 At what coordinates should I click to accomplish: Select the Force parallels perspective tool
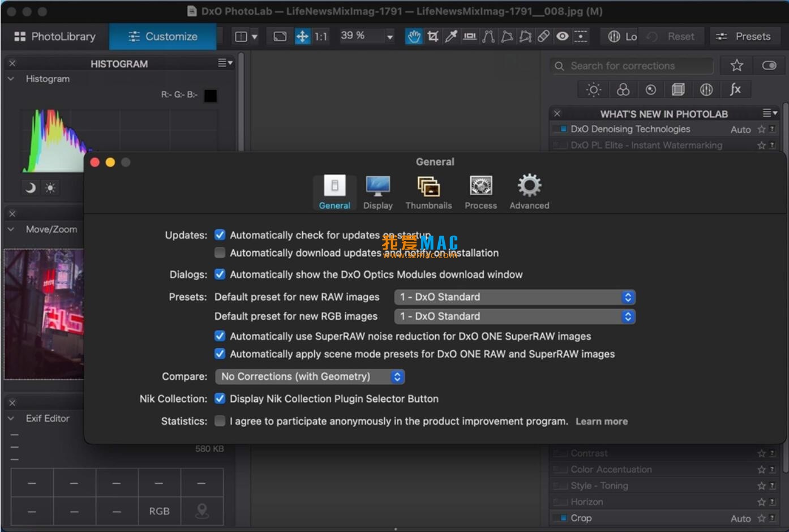(488, 36)
